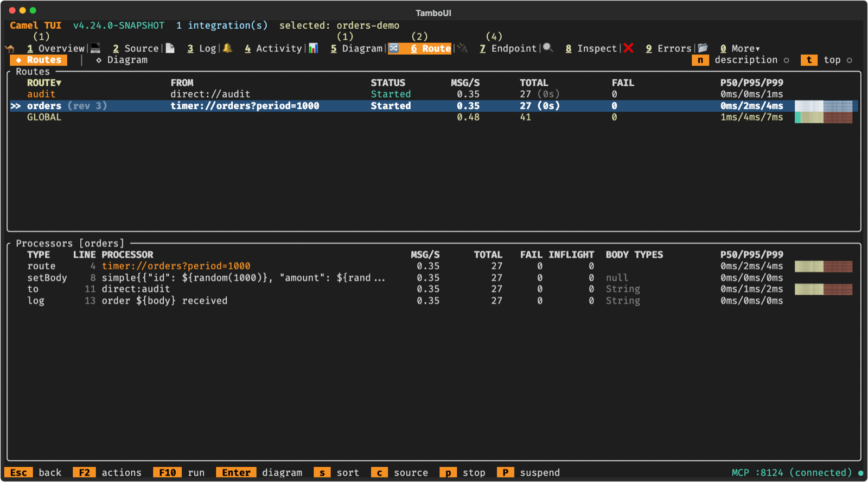Image resolution: width=868 pixels, height=482 pixels.
Task: Click the FROM column header
Action: tap(182, 83)
